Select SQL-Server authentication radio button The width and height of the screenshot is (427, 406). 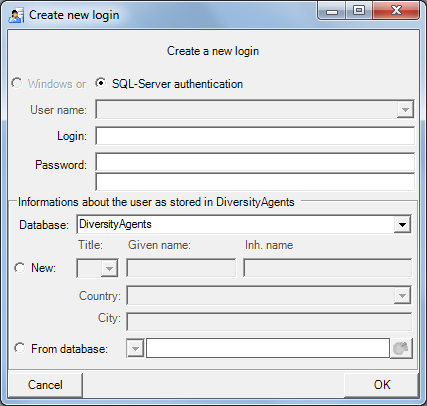coord(100,83)
